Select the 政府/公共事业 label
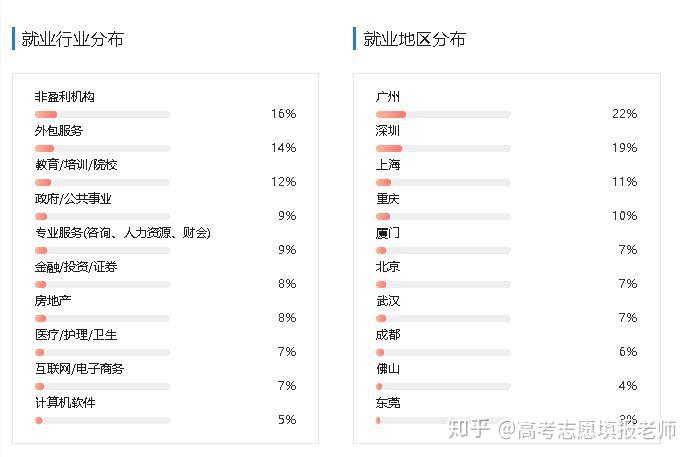 [73, 199]
